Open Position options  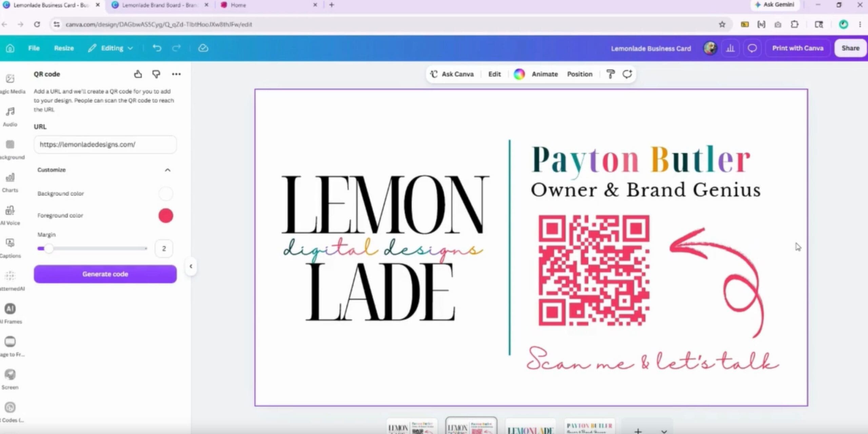(x=580, y=74)
